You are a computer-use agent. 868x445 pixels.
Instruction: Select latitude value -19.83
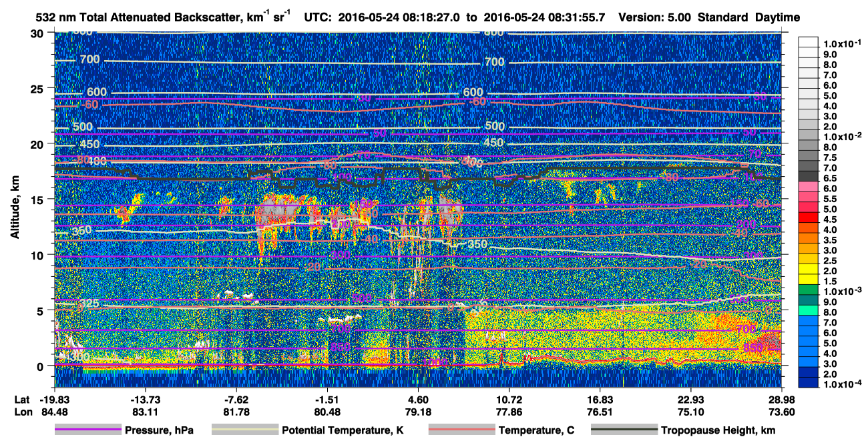(55, 399)
